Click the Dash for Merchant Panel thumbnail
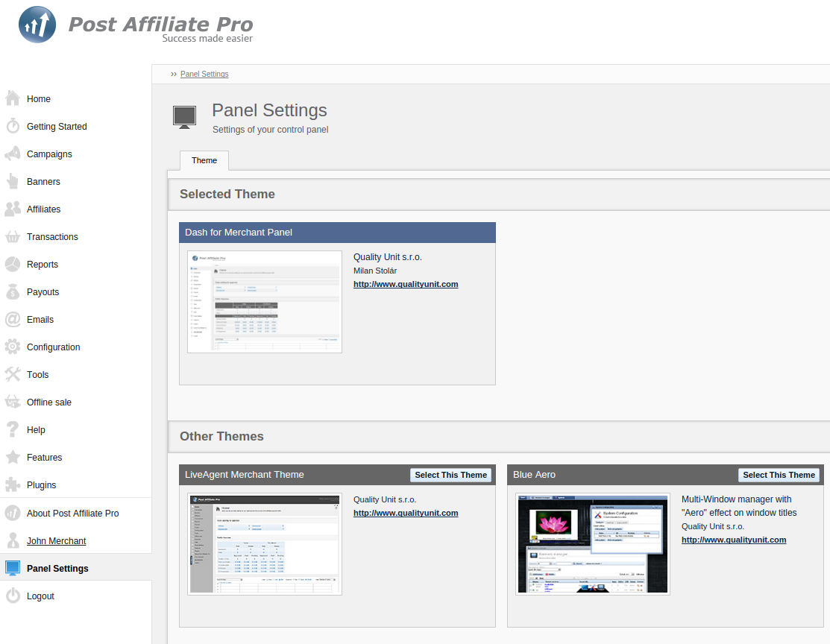Screen dimensions: 830x644 coord(265,302)
